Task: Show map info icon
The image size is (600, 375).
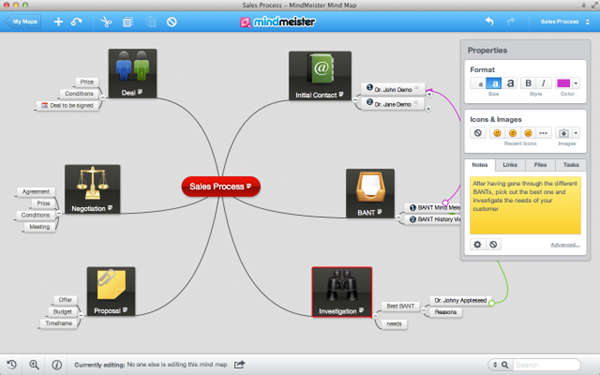Action: point(57,365)
